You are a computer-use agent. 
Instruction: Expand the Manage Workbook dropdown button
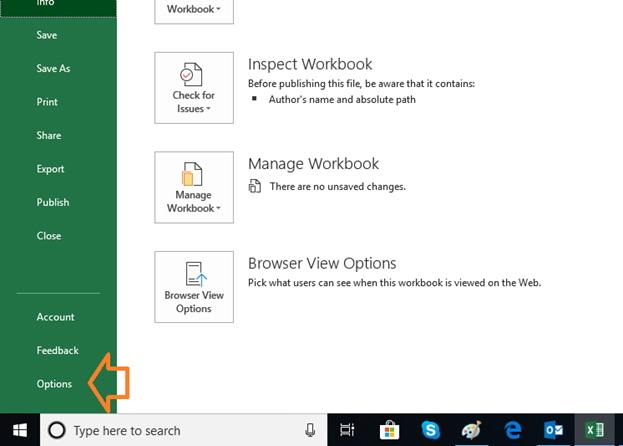(x=194, y=187)
